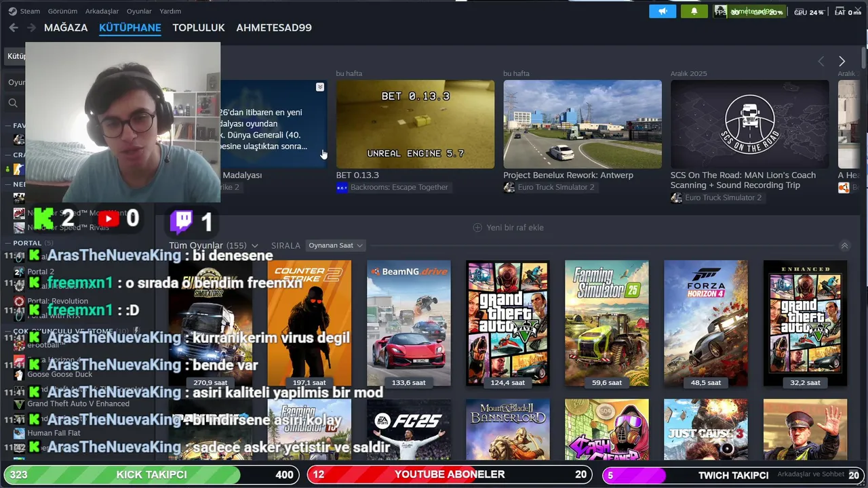Click the Portal 2 sidebar icon

[19, 272]
